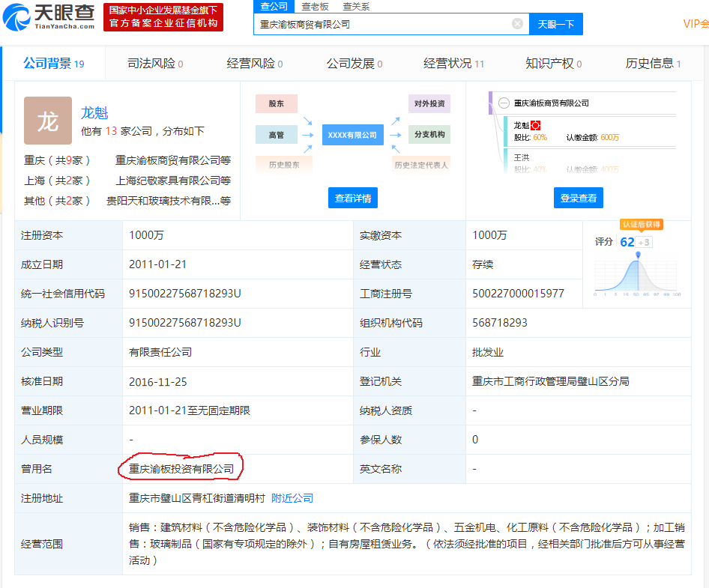
Task: Click the 龙魁 shareholder name in equity tree
Action: 522,125
